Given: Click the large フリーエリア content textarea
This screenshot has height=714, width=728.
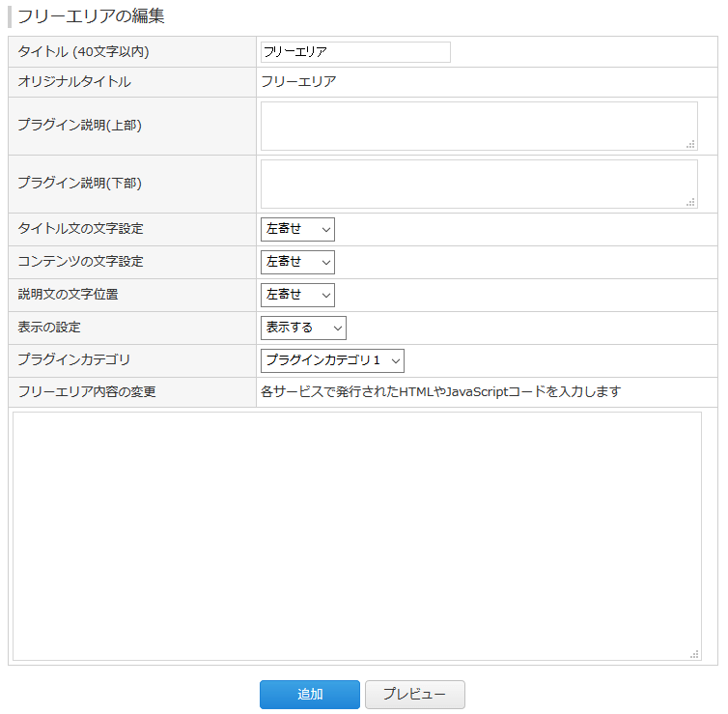Looking at the screenshot, I should point(356,536).
